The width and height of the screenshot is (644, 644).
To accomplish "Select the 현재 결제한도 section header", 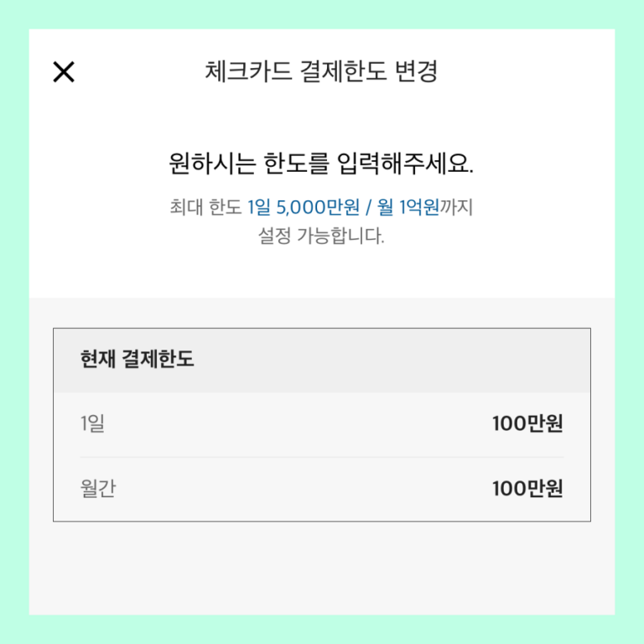I will pyautogui.click(x=138, y=360).
